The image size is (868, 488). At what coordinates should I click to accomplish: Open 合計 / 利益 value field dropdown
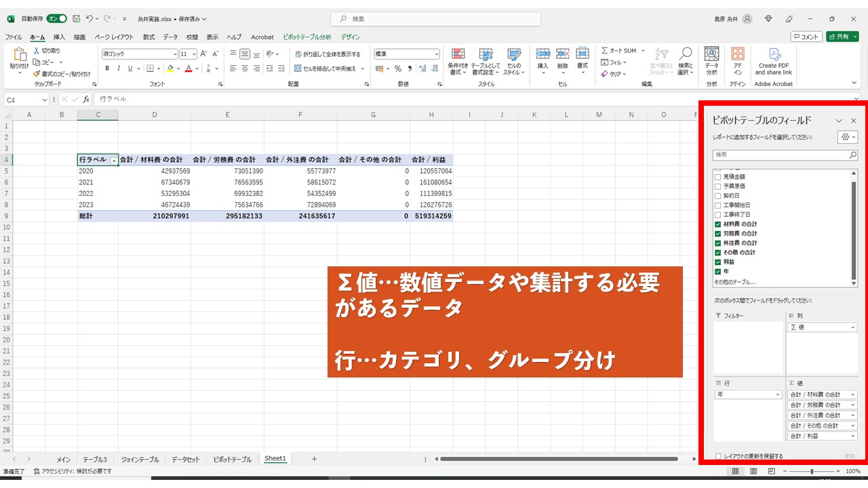pos(852,436)
